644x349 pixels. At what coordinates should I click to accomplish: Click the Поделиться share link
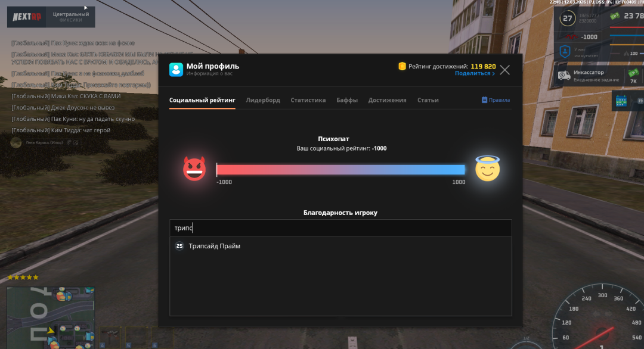[475, 74]
